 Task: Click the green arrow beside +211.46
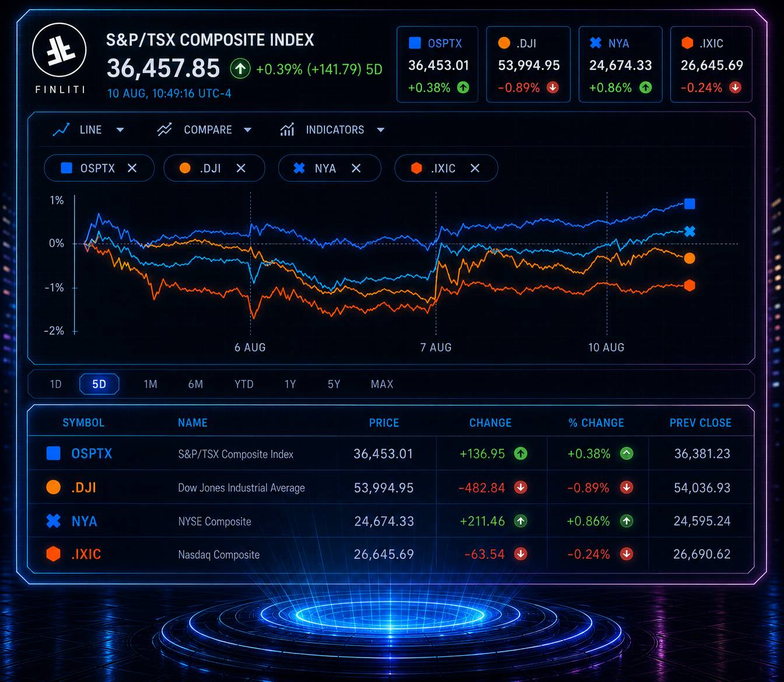(x=520, y=521)
